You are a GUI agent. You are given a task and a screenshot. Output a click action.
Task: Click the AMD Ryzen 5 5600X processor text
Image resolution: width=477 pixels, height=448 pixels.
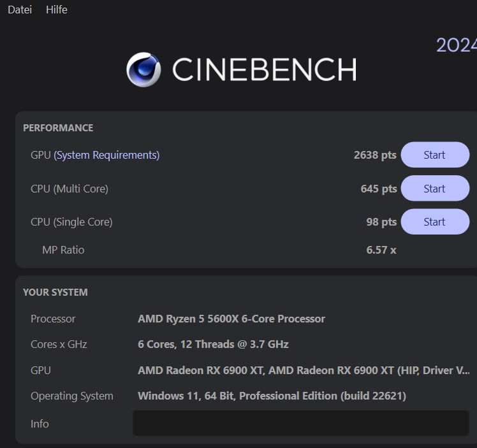pos(231,319)
